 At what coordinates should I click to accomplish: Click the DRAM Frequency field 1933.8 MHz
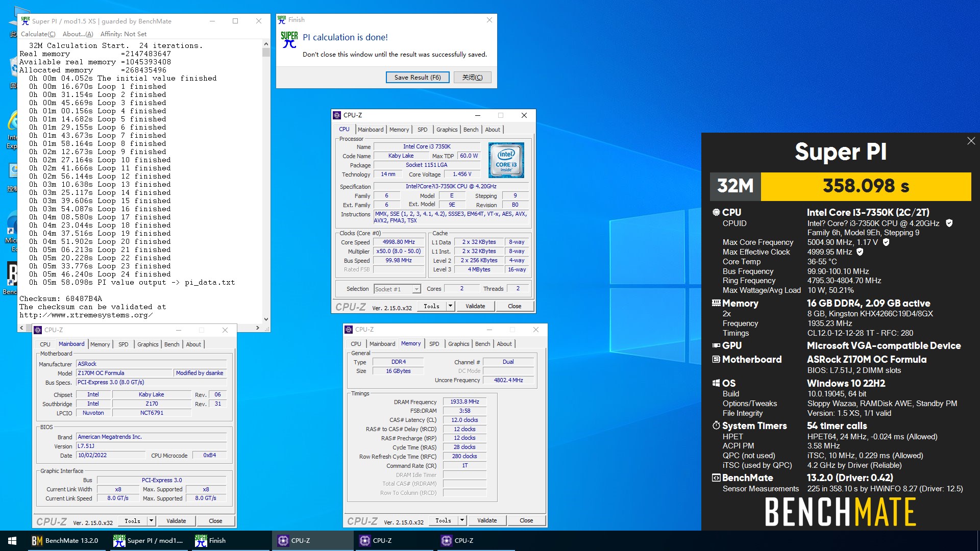464,402
